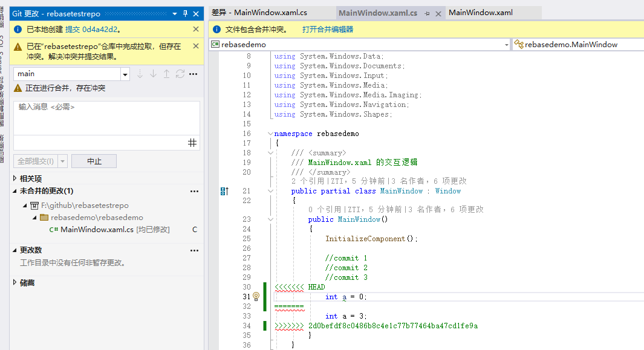
Task: Click the hash icon under the commit message
Action: click(192, 143)
